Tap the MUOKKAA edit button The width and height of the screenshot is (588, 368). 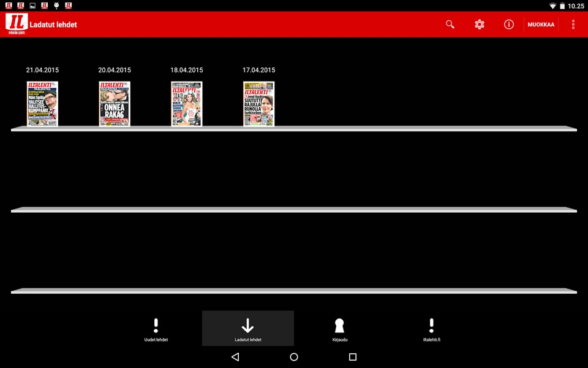coord(541,25)
